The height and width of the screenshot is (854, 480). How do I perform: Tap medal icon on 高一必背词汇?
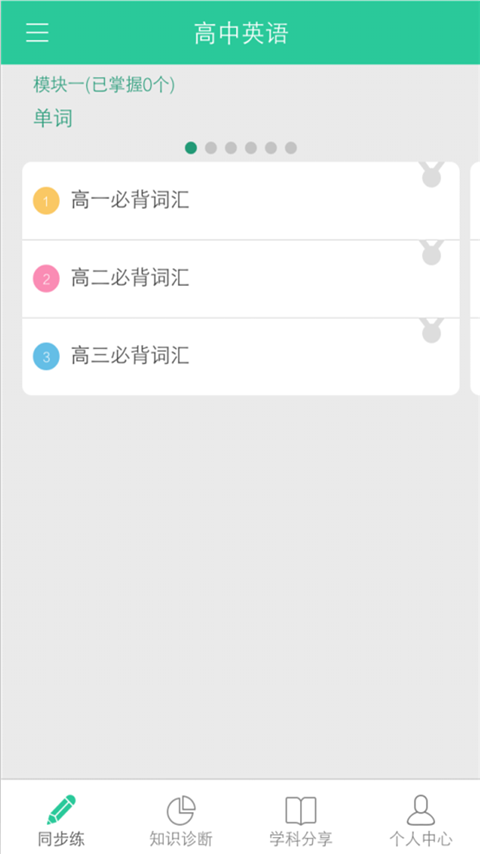coord(432,174)
